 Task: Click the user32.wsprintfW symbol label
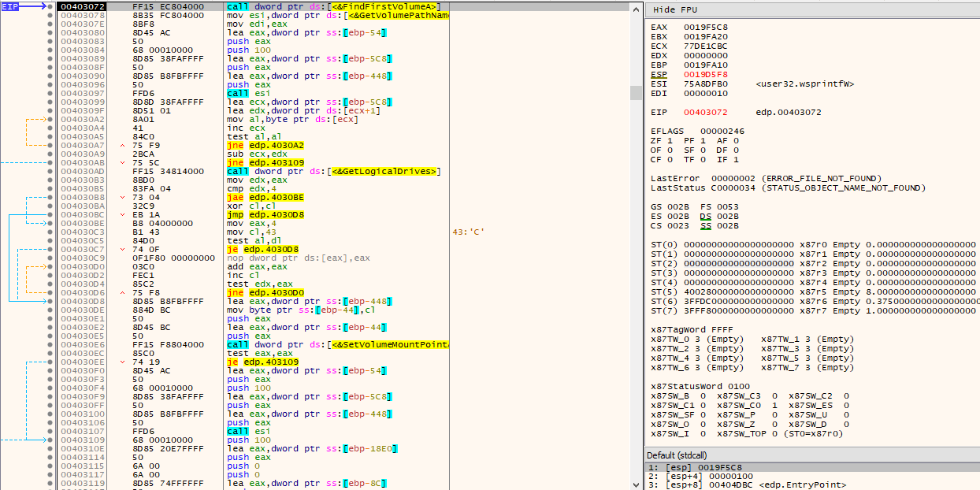(x=804, y=84)
